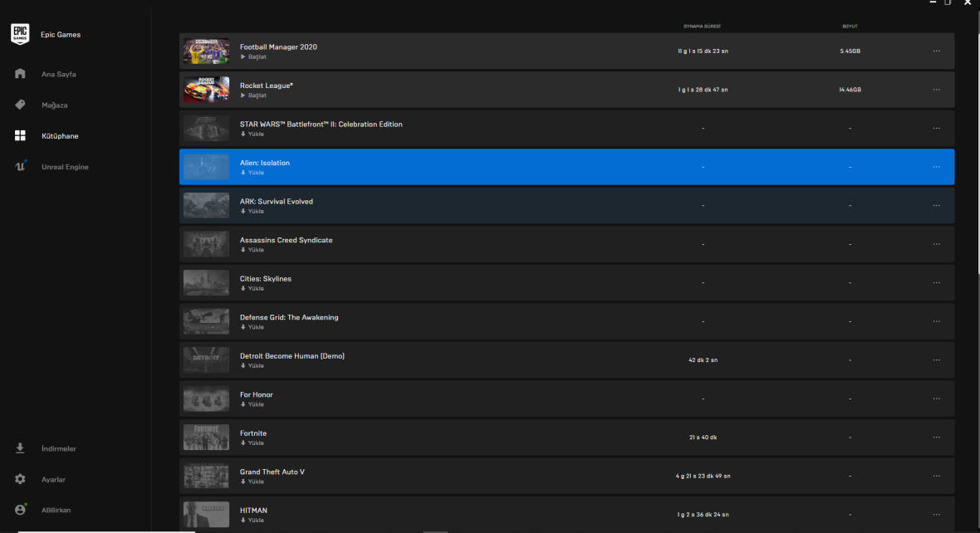Click HITMAN thumbnail
Viewport: 980px width, 533px height.
coord(206,515)
